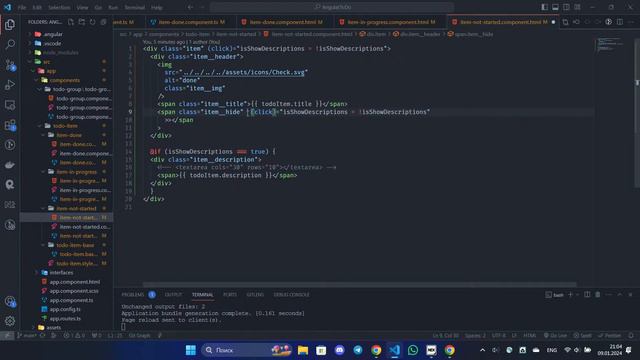The width and height of the screenshot is (640, 360).
Task: Create a new folder in Explorer header
Action: click(82, 22)
